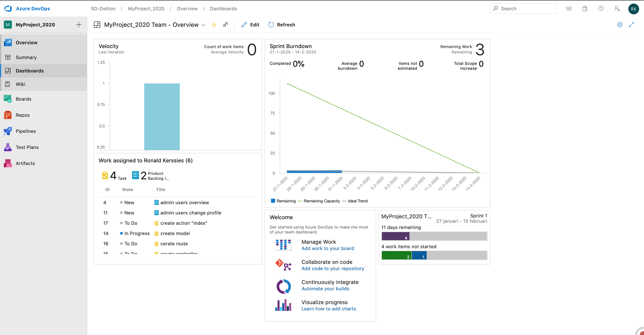
Task: Click the Velocity widget title
Action: tap(108, 46)
